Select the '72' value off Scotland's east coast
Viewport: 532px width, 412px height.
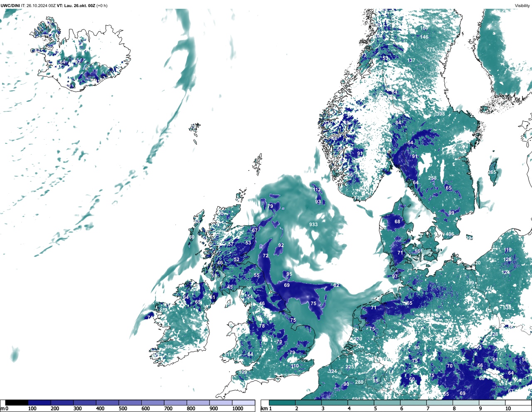coord(266,256)
